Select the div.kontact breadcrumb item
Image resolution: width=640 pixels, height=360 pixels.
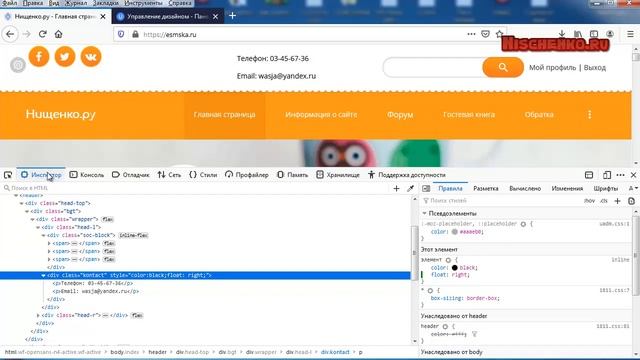(x=335, y=352)
